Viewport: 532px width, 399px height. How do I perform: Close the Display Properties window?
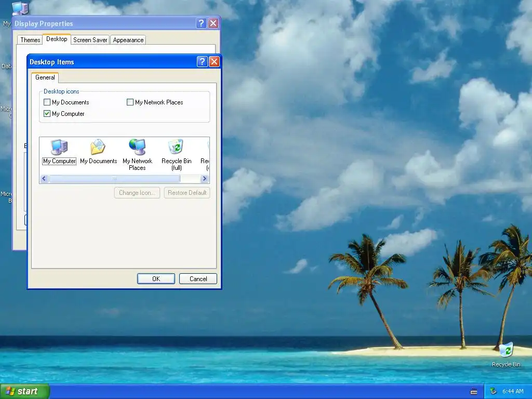pos(213,23)
